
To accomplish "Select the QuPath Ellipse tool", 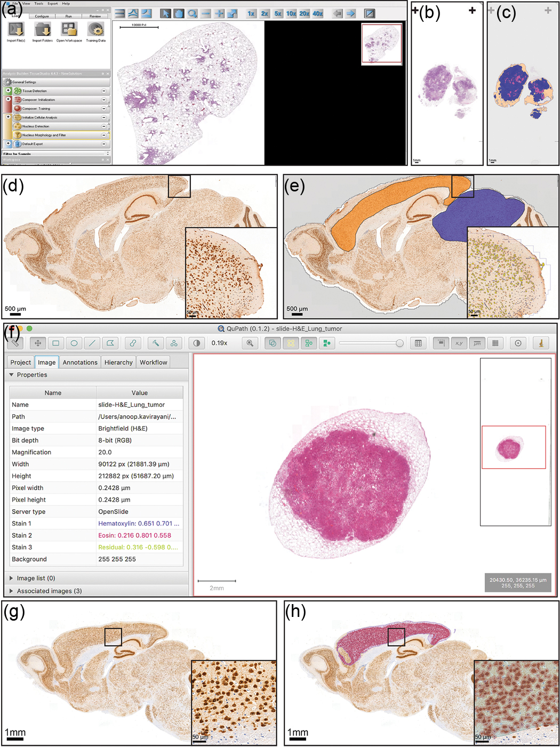I will [x=74, y=343].
